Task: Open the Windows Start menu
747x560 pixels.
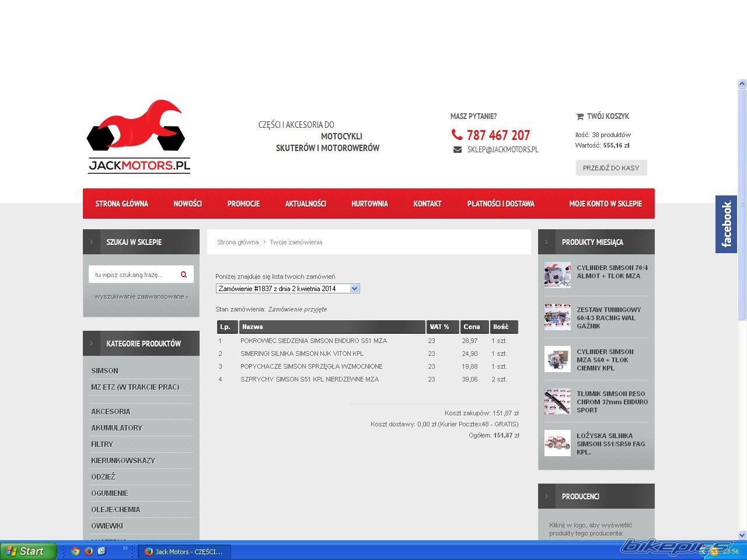Action: coord(28,551)
